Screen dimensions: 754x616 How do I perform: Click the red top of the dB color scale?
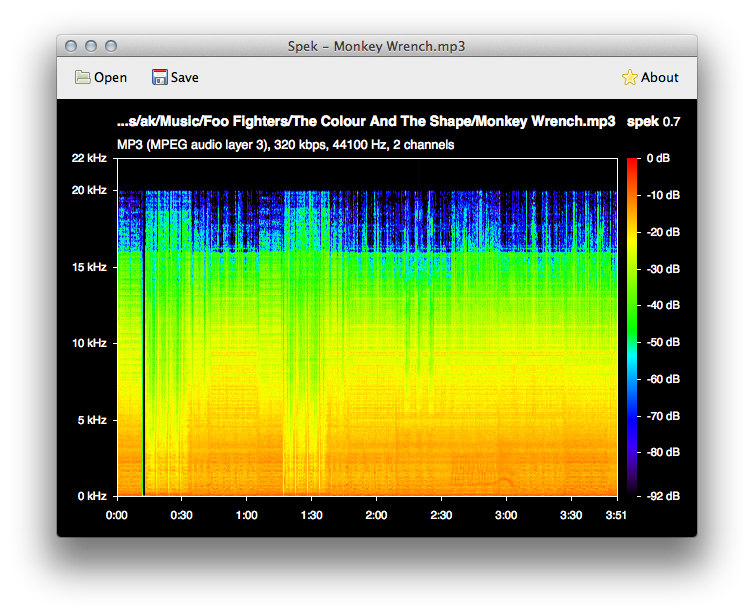631,163
